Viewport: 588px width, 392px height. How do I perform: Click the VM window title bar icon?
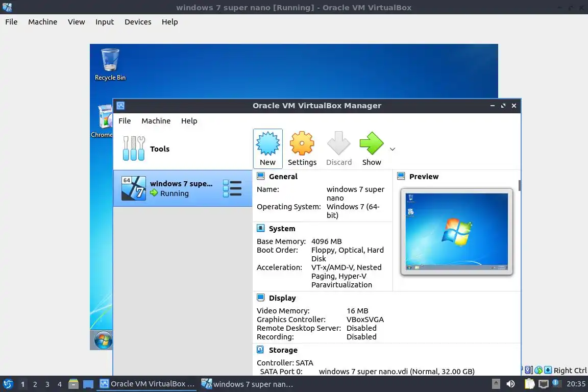pos(7,7)
